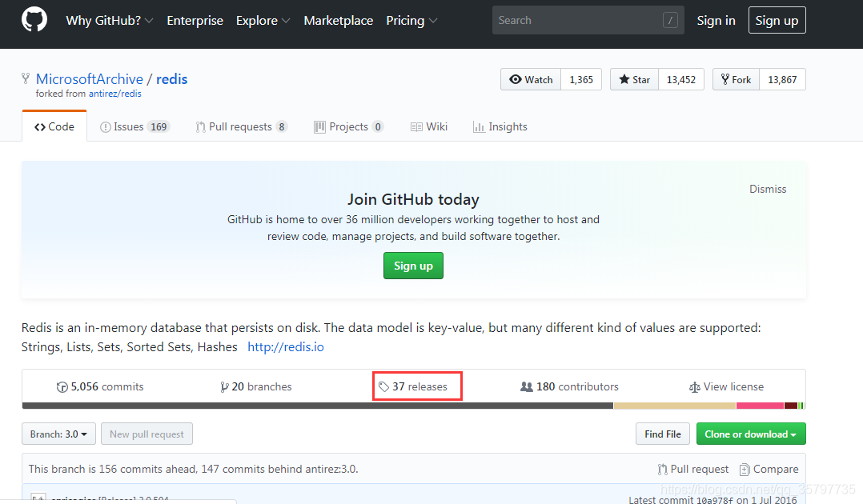Select the Code tab
The image size is (863, 504).
[x=54, y=126]
